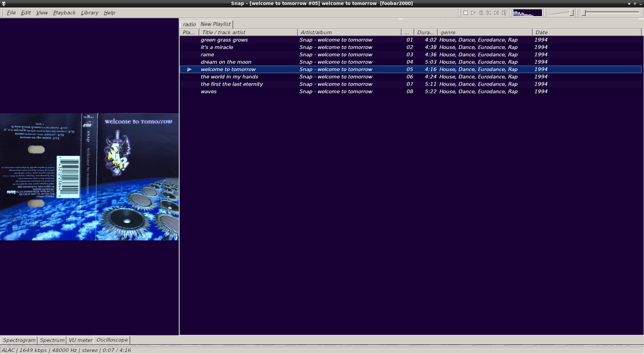The image size is (644, 354).
Task: Click the Playing column header
Action: 190,32
